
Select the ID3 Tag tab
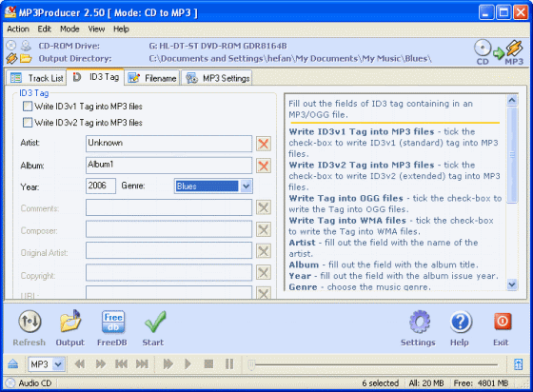pyautogui.click(x=95, y=77)
